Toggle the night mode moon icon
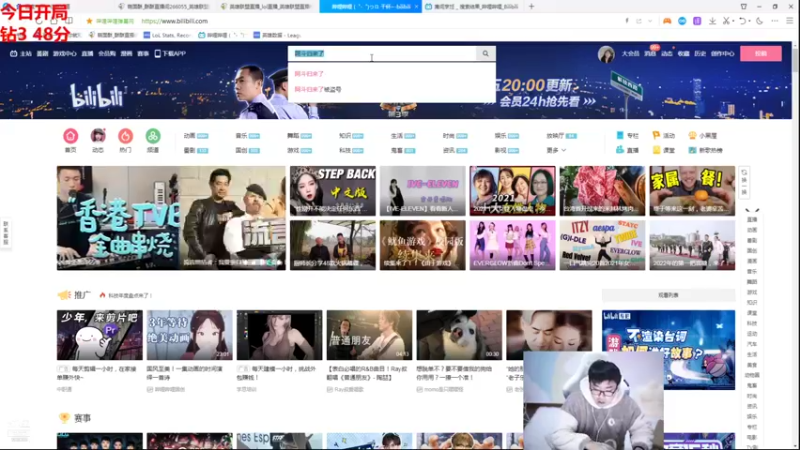The height and width of the screenshot is (450, 800). pyautogui.click(x=759, y=21)
